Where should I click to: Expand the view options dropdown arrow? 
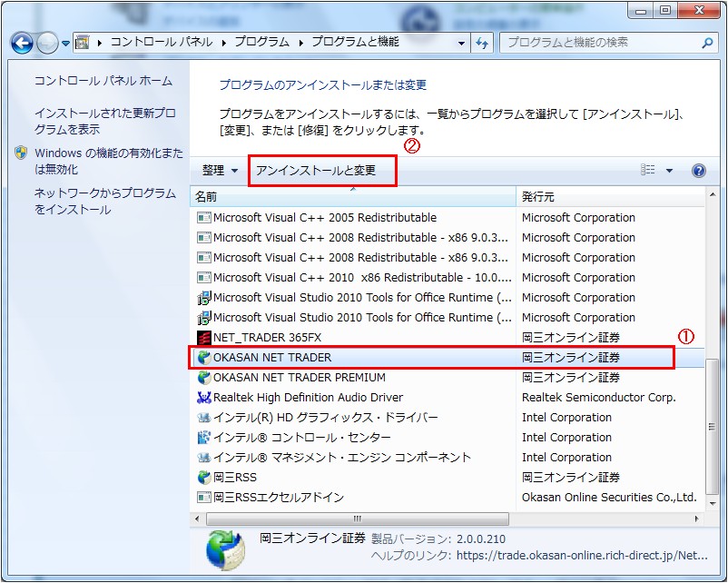click(x=669, y=171)
